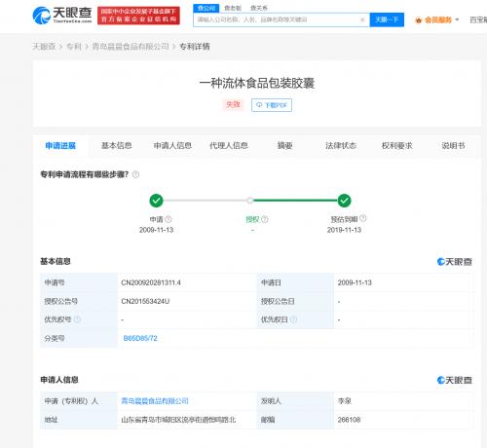Open the red official credit agency banner
Screen dimensions: 487x448
coord(138,16)
